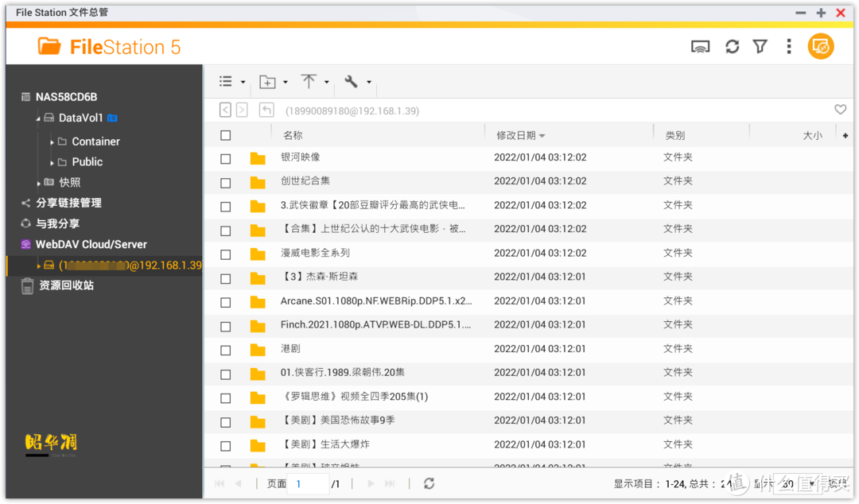The height and width of the screenshot is (504, 859).
Task: Open 资源回收站 in the sidebar
Action: pyautogui.click(x=66, y=285)
